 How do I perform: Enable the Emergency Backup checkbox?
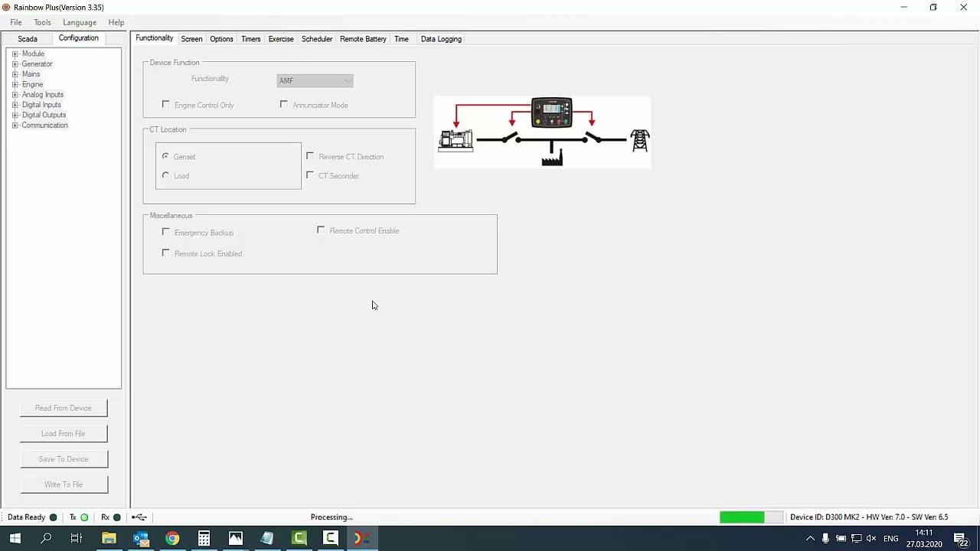point(166,232)
